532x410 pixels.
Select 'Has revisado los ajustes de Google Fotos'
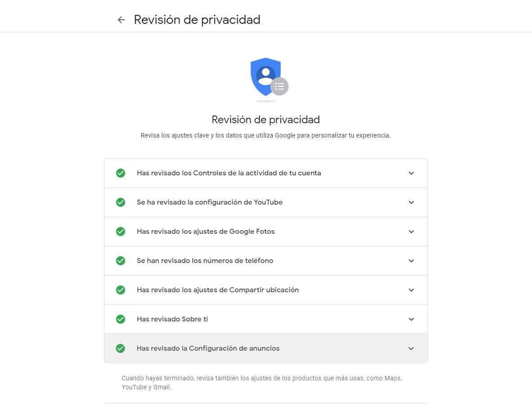pos(206,232)
